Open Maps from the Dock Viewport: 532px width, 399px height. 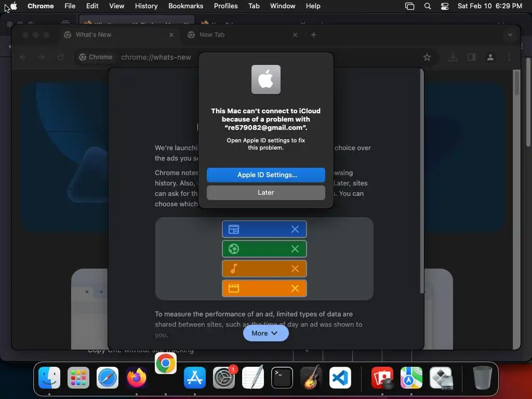click(411, 378)
